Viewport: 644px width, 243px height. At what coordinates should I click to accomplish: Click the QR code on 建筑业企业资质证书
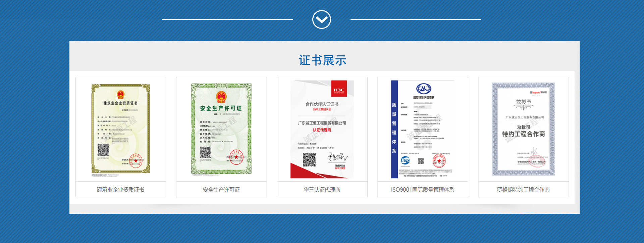103,150
